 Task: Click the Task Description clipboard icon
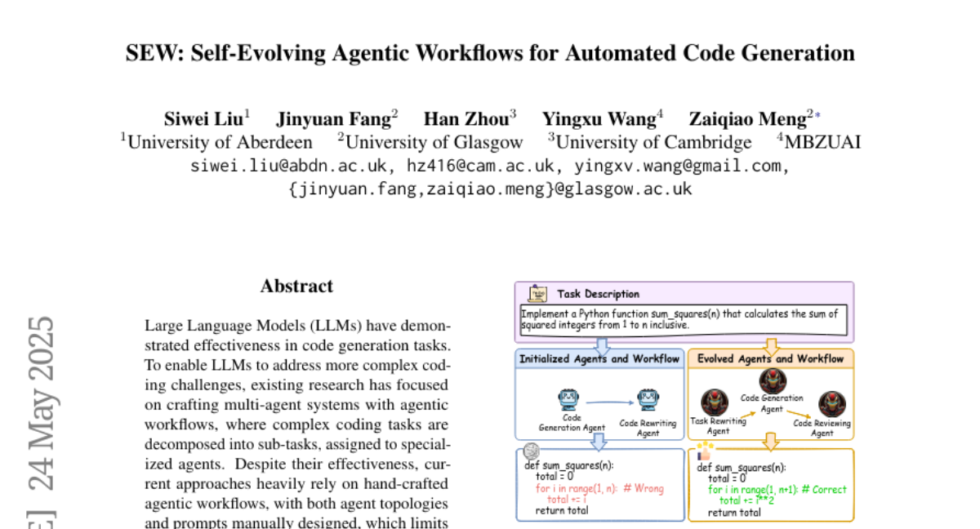(x=537, y=293)
